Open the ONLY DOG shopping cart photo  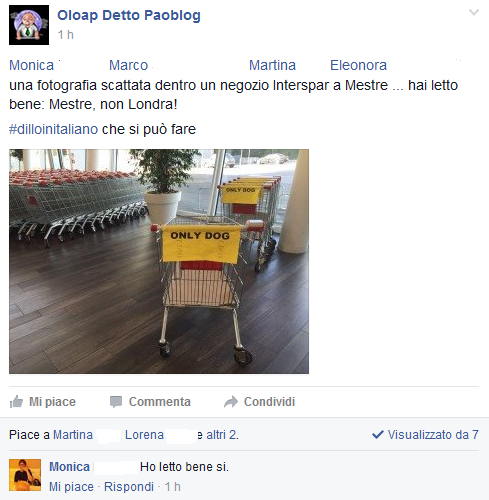[x=159, y=261]
